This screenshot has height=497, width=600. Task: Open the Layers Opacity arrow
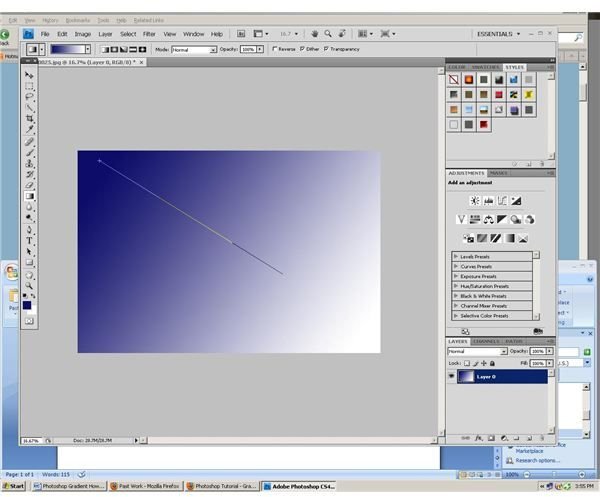pyautogui.click(x=550, y=351)
